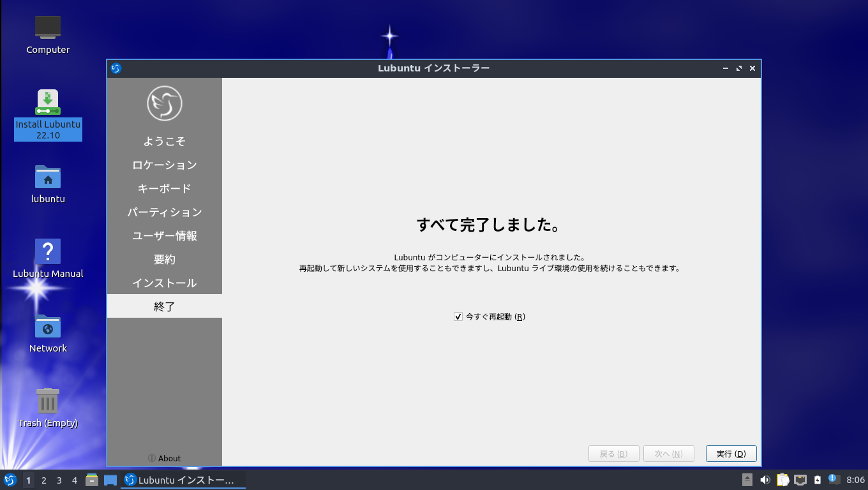Open the Lubuntu start menu in taskbar
The height and width of the screenshot is (490, 868).
10,480
